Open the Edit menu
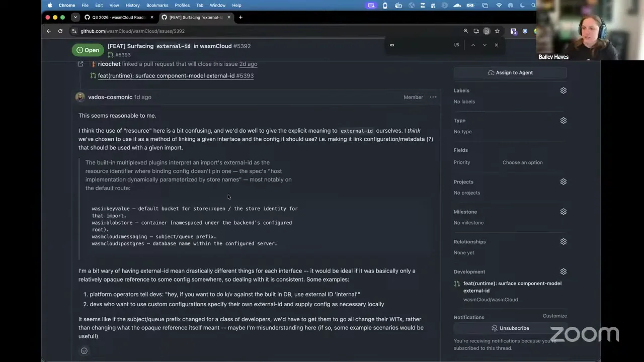Screen dimensions: 644x362 [99, 5]
